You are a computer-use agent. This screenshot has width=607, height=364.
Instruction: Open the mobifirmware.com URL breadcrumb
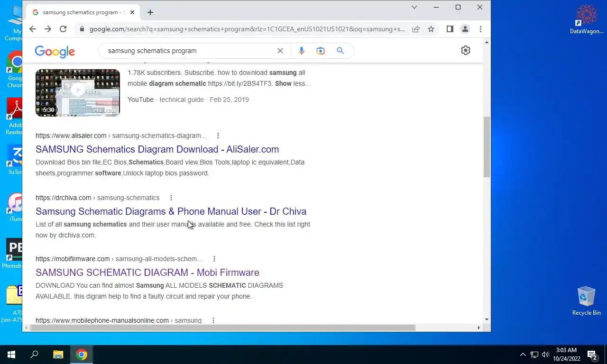119,259
